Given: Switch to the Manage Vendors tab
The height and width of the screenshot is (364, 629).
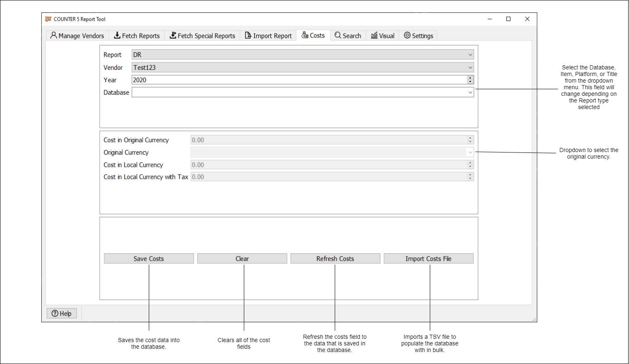Looking at the screenshot, I should (x=77, y=36).
